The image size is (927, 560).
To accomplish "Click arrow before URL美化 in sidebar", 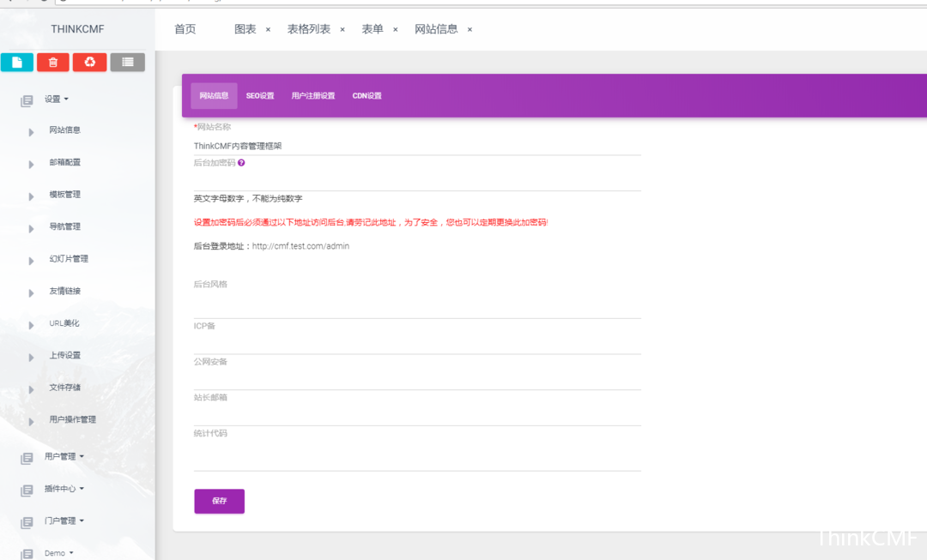I will [32, 326].
